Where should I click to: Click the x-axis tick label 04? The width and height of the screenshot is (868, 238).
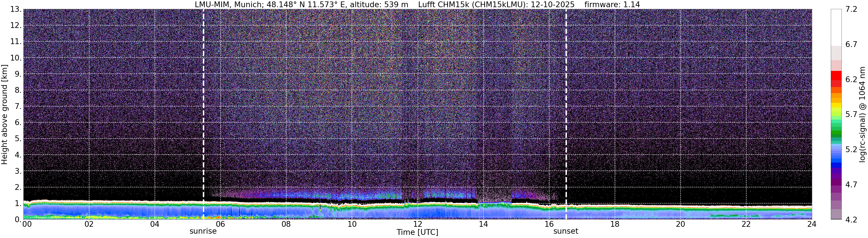point(154,224)
